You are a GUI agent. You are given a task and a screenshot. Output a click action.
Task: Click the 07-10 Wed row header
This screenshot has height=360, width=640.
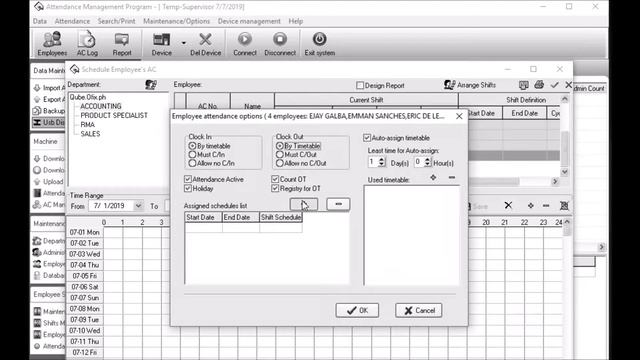pos(84,331)
